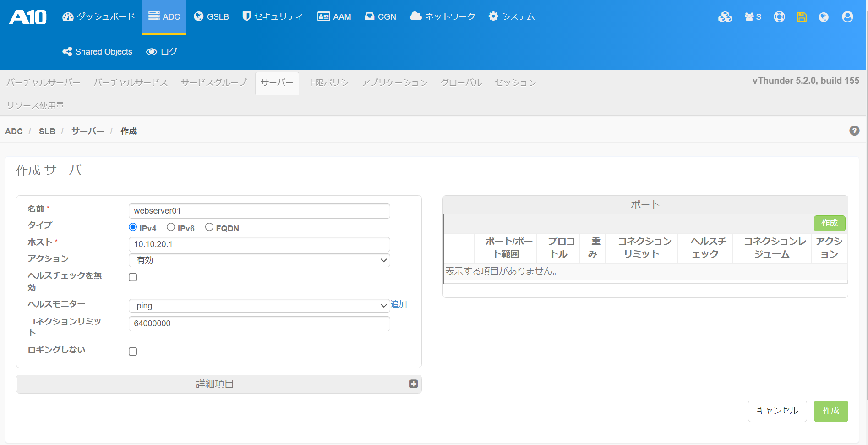Click the ポート/ポート範囲 column header
Screen dimensions: 868x445
click(x=506, y=248)
